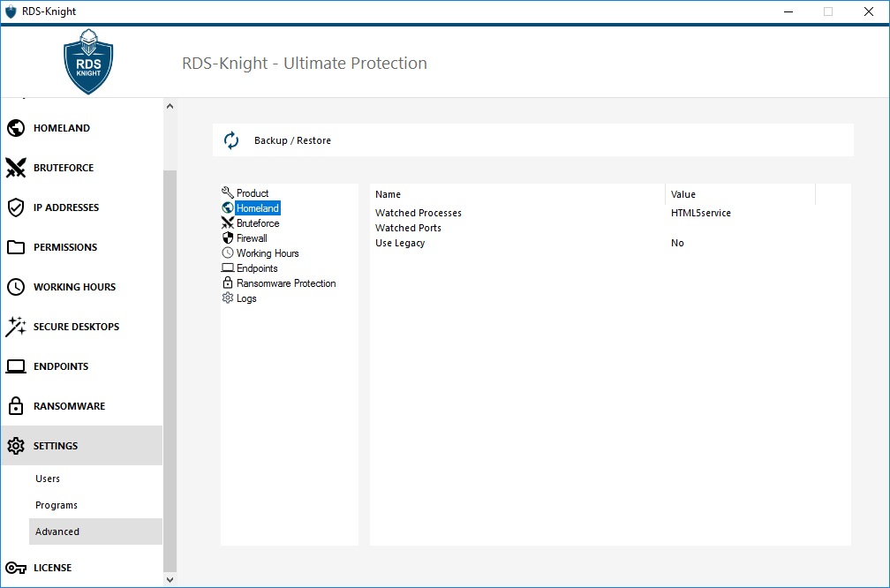Open RANSOMWARE section label
The image size is (890, 588).
69,406
